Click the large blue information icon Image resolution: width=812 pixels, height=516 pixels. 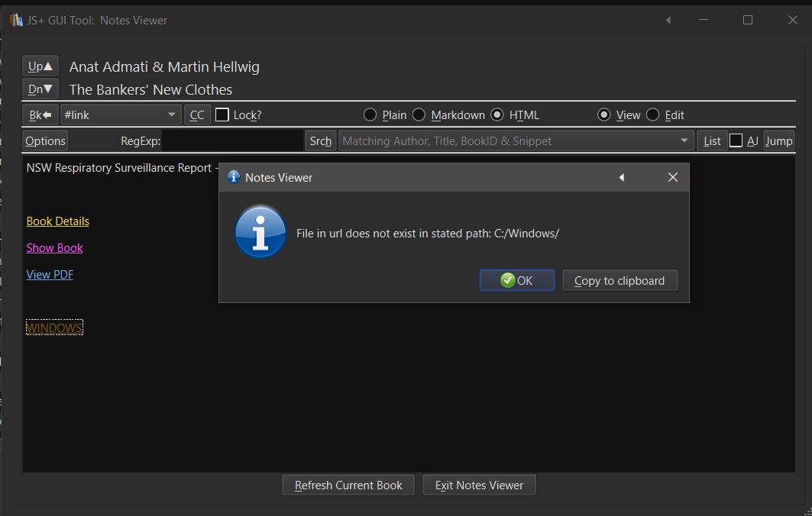(x=260, y=233)
